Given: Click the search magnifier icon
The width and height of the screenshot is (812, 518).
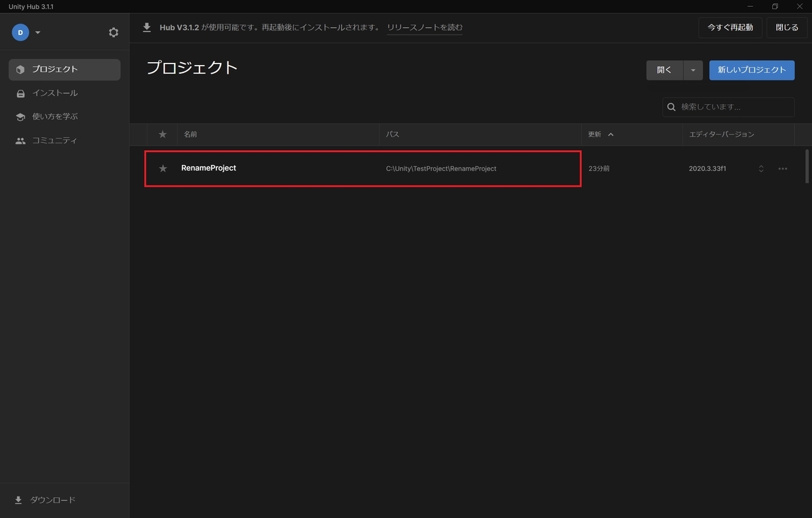Looking at the screenshot, I should pyautogui.click(x=671, y=107).
